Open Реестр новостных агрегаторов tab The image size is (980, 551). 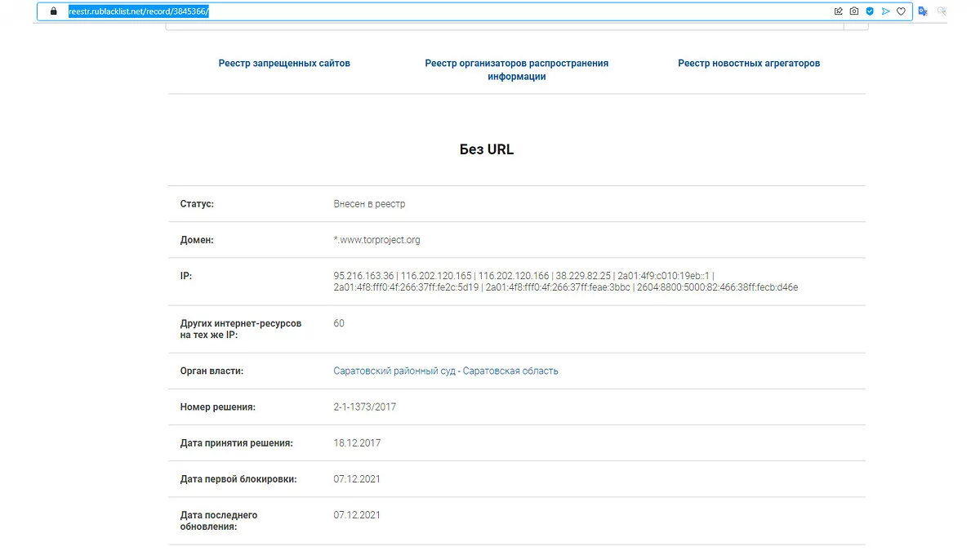(x=749, y=63)
